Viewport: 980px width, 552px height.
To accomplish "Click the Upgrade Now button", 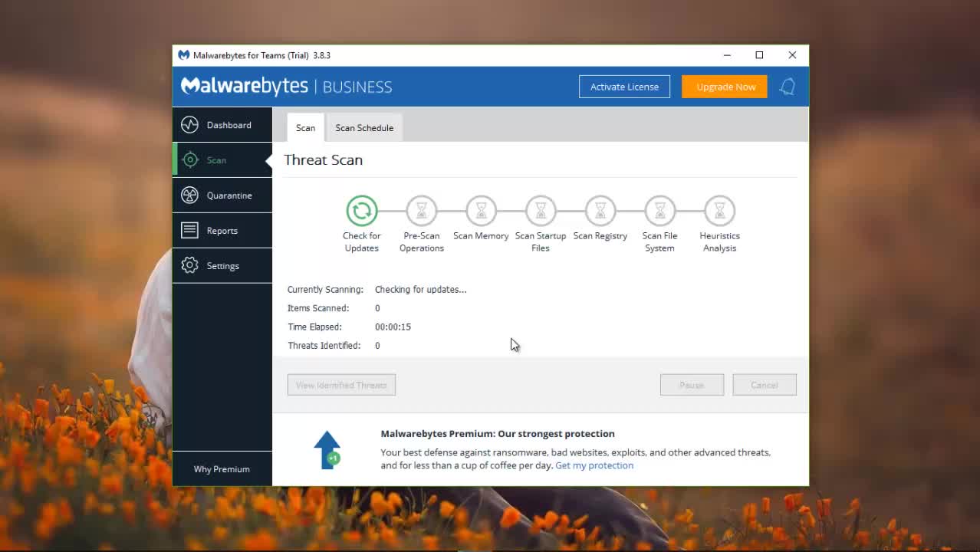I will tap(725, 87).
